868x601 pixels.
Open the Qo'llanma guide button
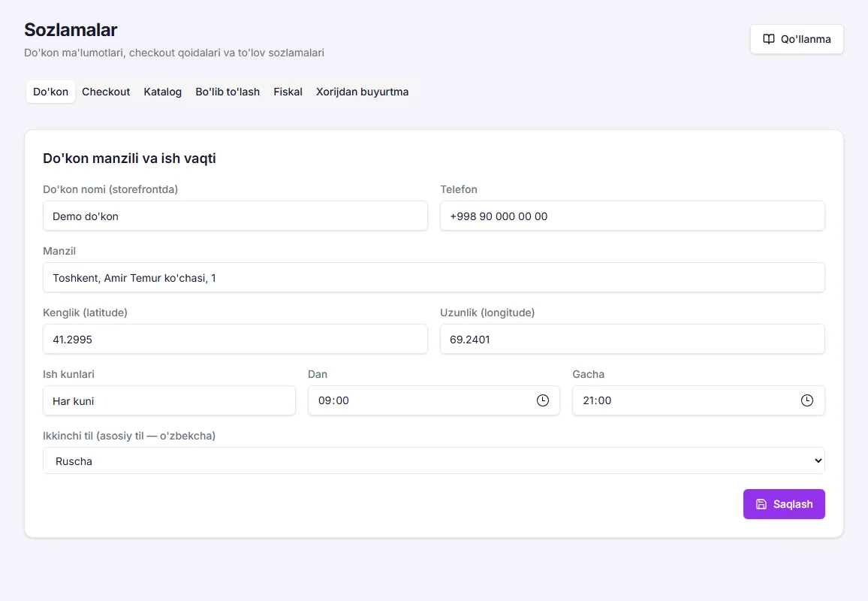point(797,39)
